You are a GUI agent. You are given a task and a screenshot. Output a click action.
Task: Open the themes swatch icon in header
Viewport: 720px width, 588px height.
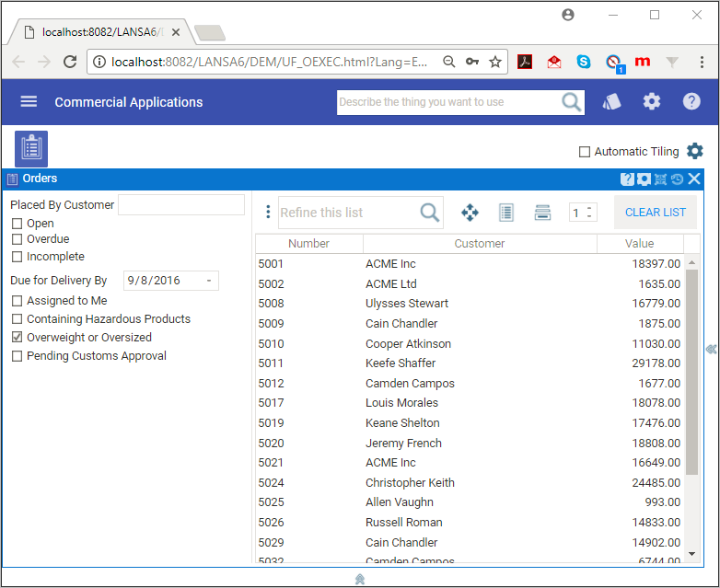click(611, 101)
